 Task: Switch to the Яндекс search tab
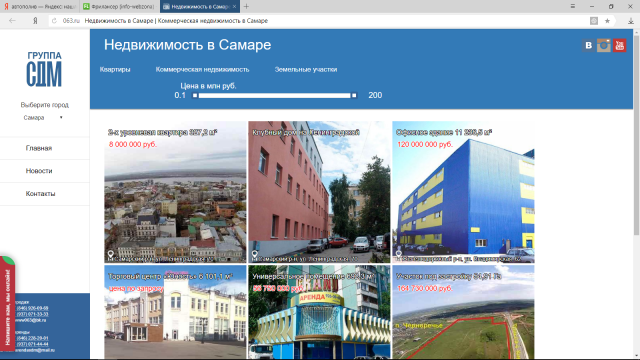tap(39, 7)
